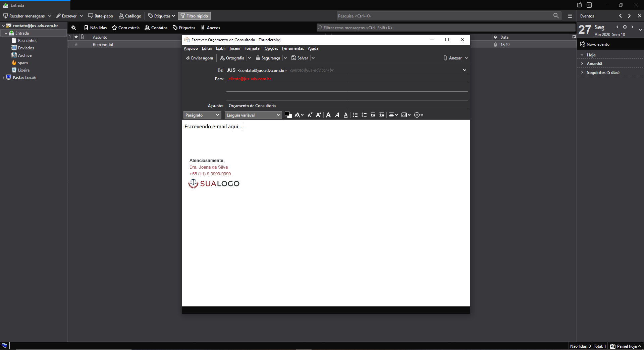Open the Ferramentas menu
The width and height of the screenshot is (644, 350).
tap(292, 49)
